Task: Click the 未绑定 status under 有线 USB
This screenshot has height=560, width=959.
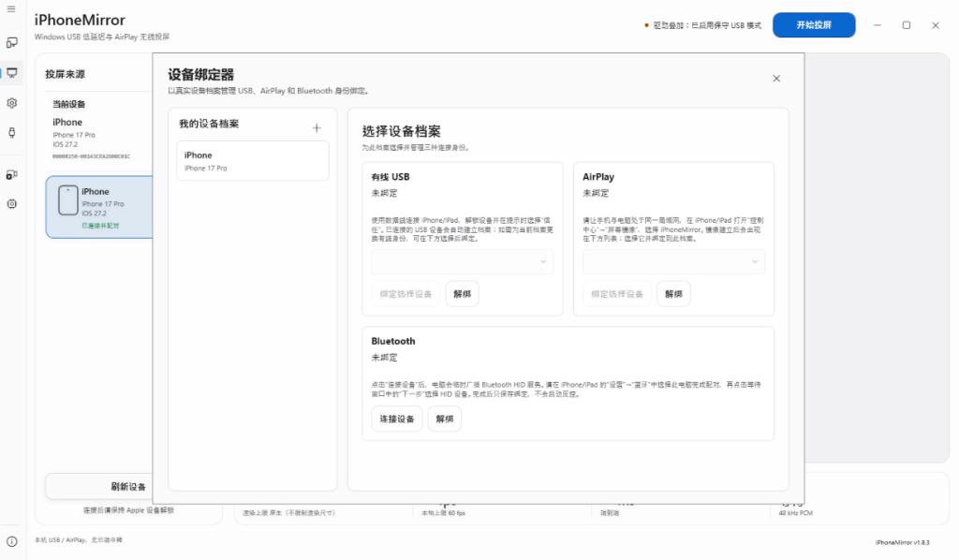Action: [x=384, y=193]
